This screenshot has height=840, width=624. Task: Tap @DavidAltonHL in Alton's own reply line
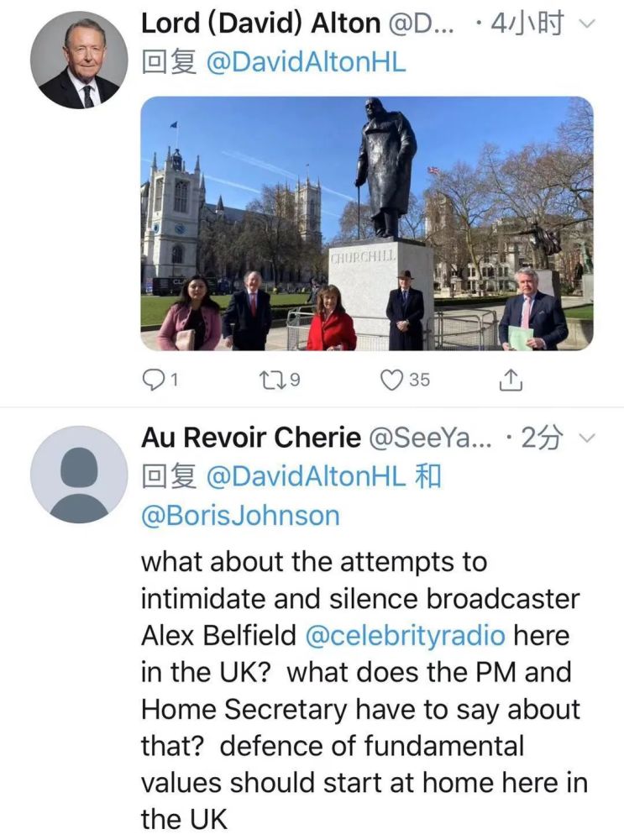[306, 63]
